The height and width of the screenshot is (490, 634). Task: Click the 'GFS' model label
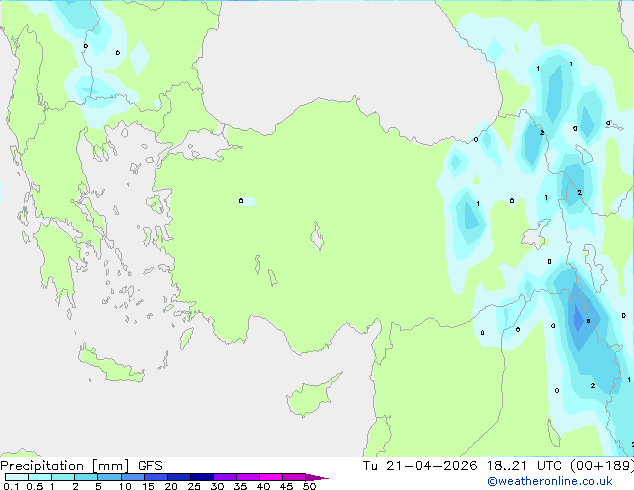[x=150, y=466]
